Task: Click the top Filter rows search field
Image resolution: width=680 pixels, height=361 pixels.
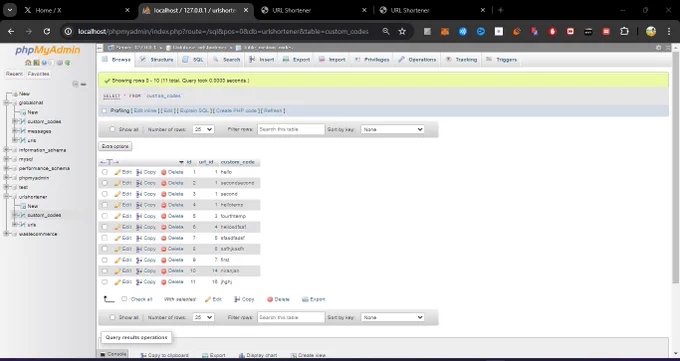Action: point(291,129)
